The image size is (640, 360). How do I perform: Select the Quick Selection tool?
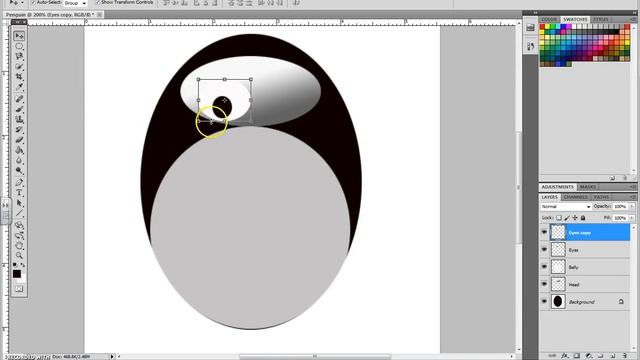(x=19, y=67)
